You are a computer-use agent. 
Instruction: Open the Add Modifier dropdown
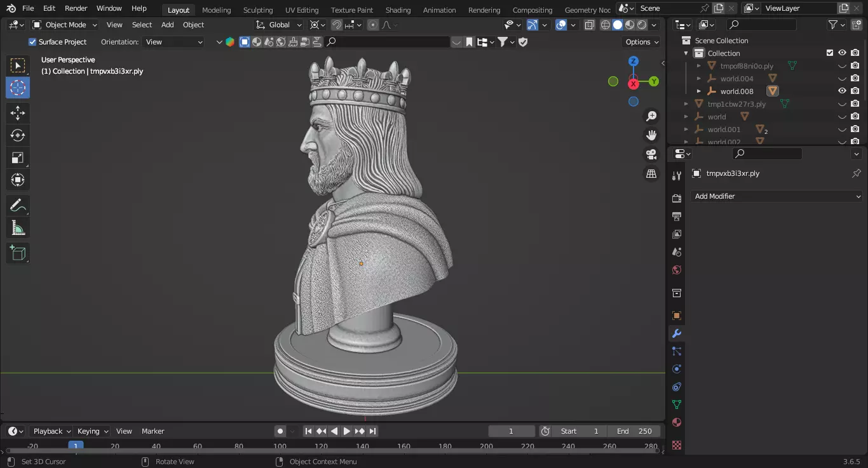tap(776, 196)
